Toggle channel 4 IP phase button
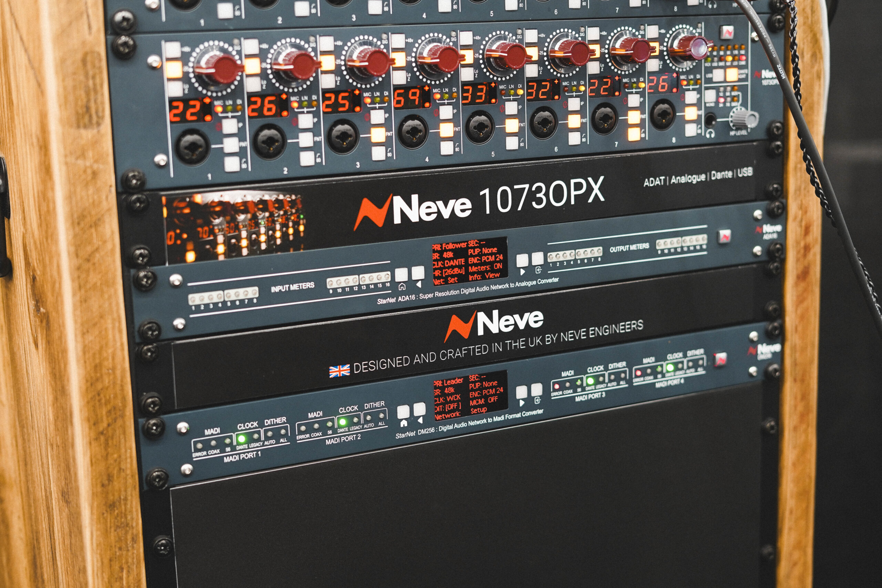The width and height of the screenshot is (882, 588). (x=445, y=112)
